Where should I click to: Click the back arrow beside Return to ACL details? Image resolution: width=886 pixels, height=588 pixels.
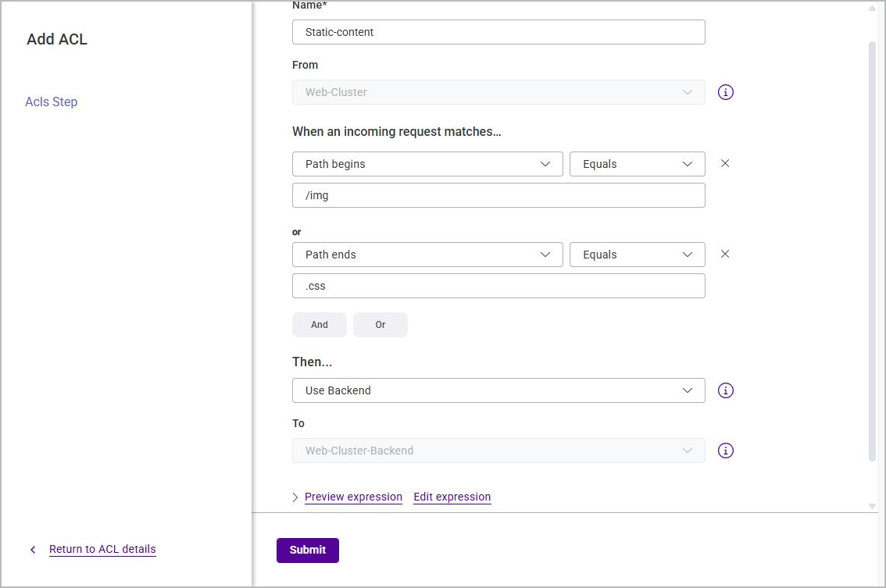(x=33, y=550)
